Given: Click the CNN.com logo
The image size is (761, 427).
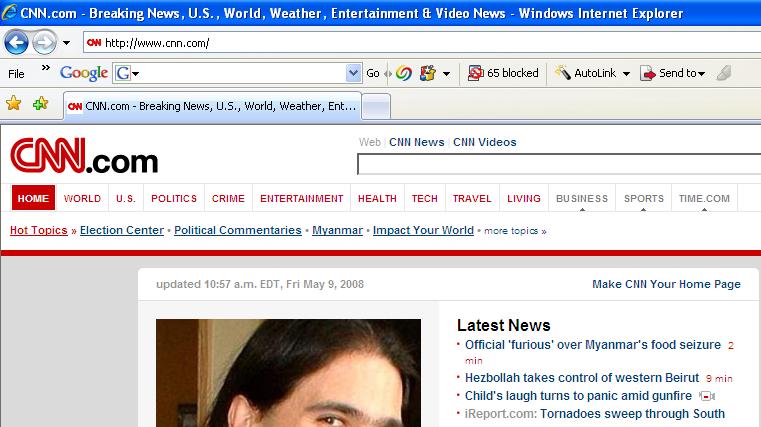Looking at the screenshot, I should click(x=84, y=158).
